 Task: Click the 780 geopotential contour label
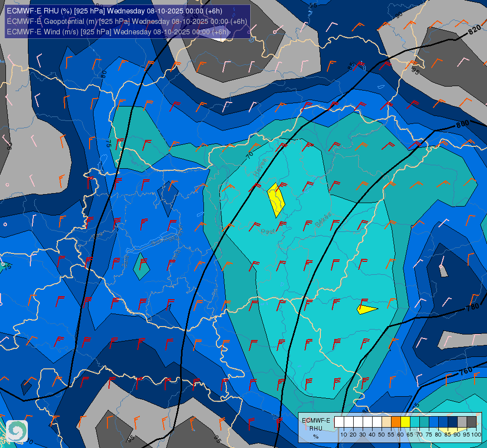point(473,307)
